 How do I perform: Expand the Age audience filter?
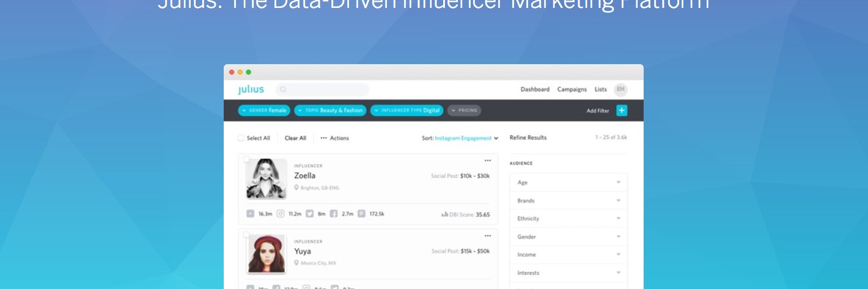568,182
